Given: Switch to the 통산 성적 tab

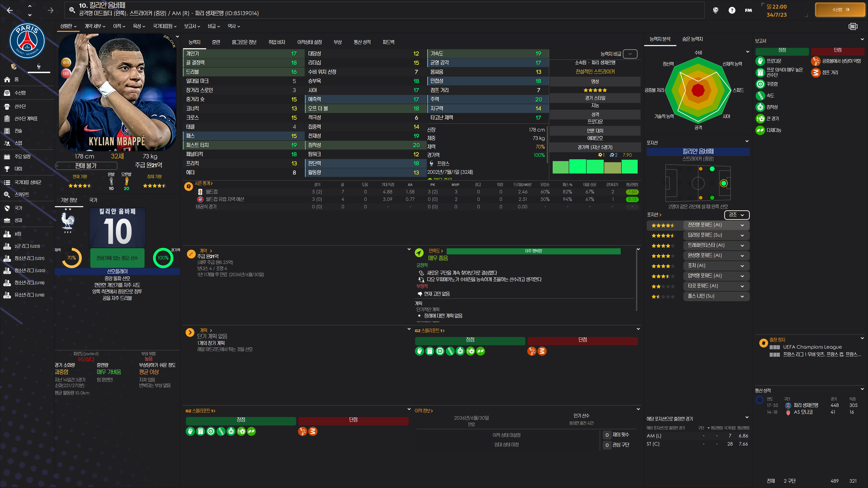Looking at the screenshot, I should (x=362, y=42).
